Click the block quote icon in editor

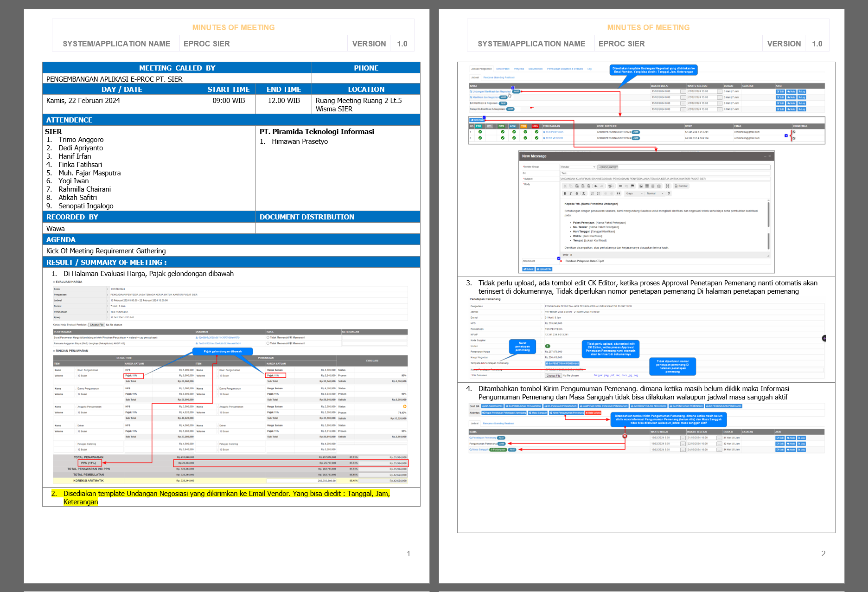619,193
